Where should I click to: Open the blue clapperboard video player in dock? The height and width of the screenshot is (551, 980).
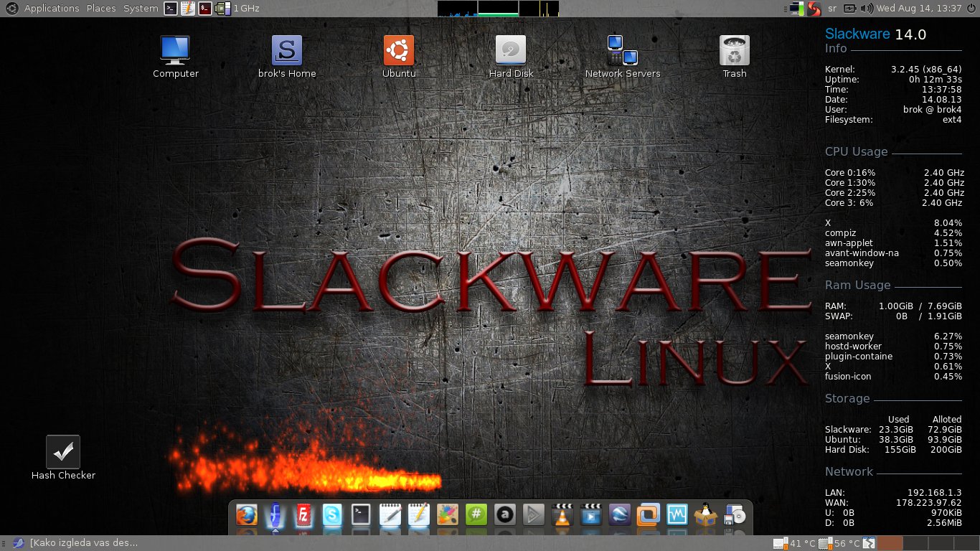coord(590,515)
